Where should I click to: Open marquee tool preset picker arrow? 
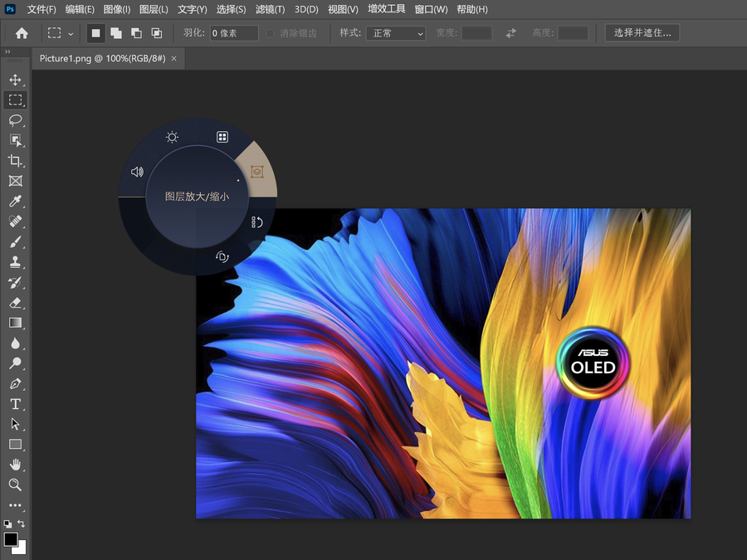[71, 33]
